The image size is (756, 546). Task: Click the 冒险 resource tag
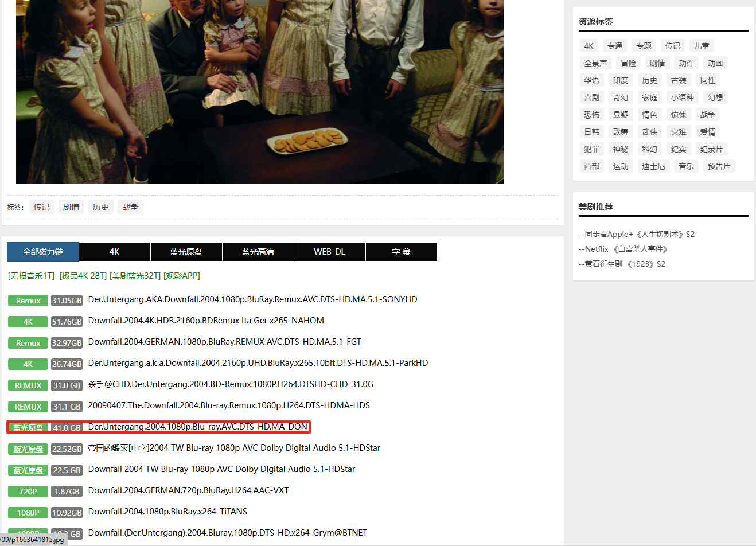(629, 63)
